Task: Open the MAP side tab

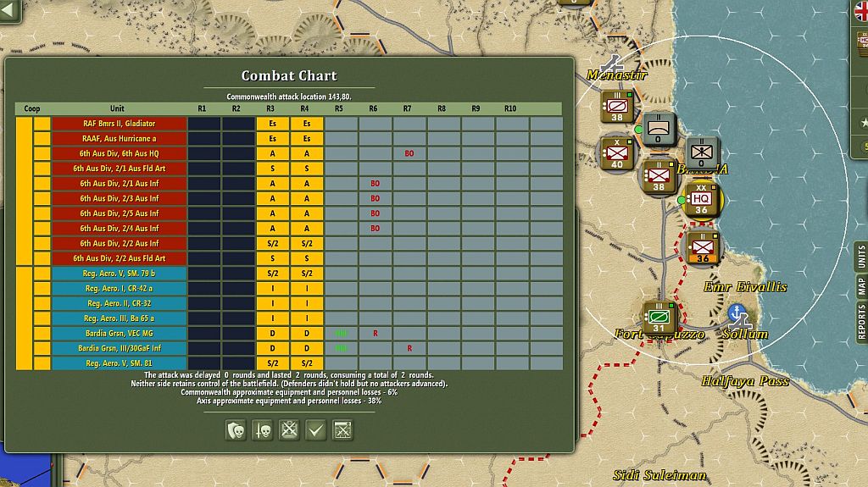Action: tap(861, 286)
